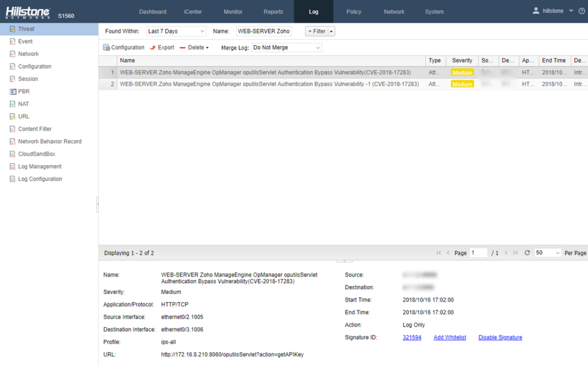Open the help question mark icon
Viewport: 588px width, 366px height.
[581, 11]
